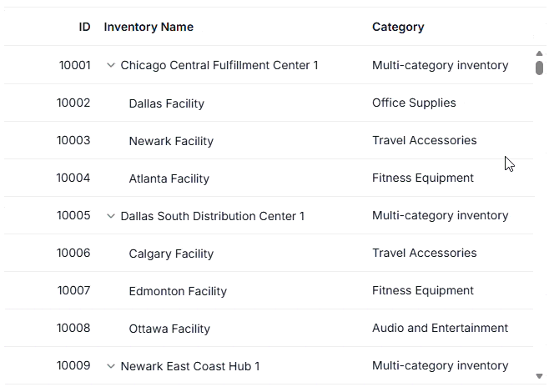Select the Calgary Facility row

pos(269,253)
